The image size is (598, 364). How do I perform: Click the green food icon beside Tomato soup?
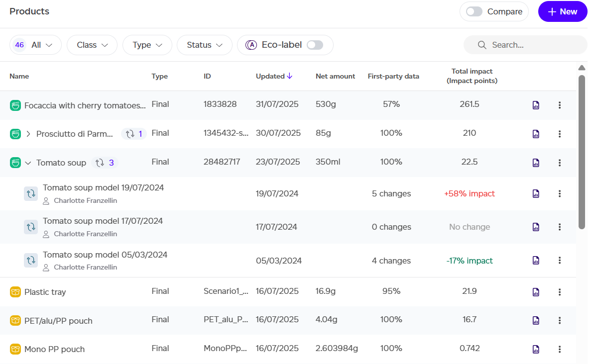coord(15,163)
